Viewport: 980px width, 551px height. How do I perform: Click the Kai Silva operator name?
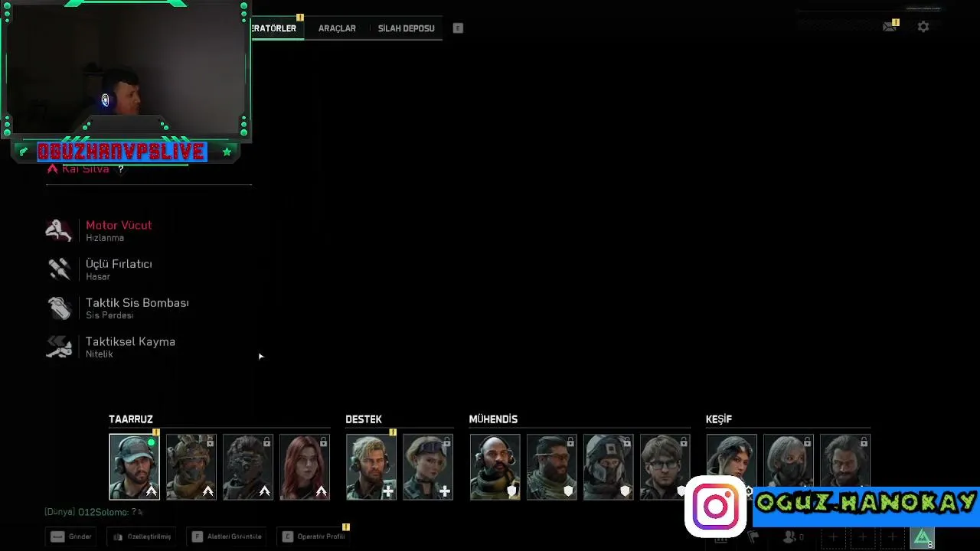(86, 169)
